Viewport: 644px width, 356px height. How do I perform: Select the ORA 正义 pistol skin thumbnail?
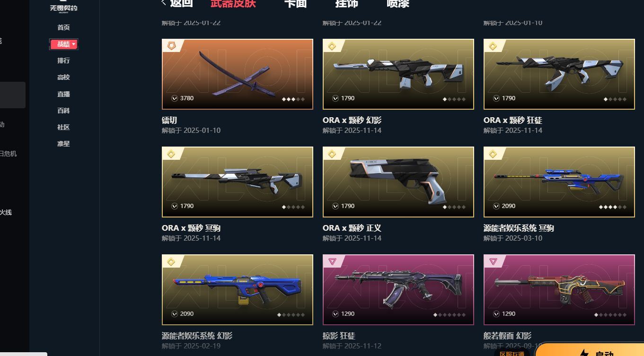(398, 182)
